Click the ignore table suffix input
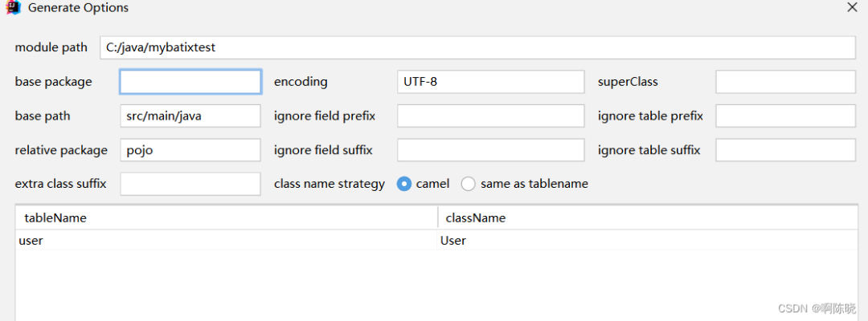Viewport: 868px width, 321px height. pos(785,150)
